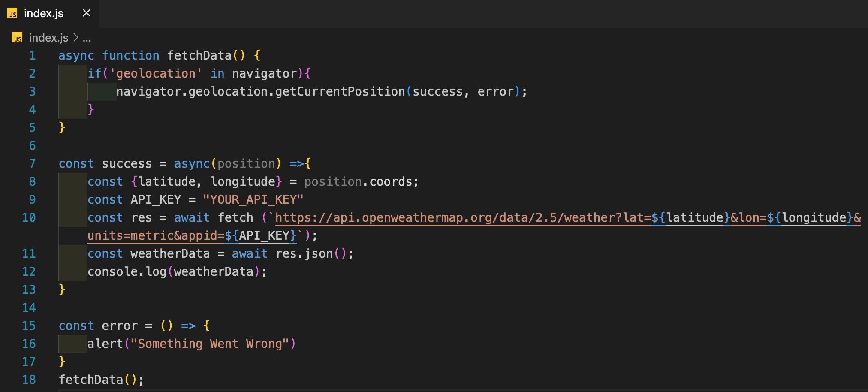The width and height of the screenshot is (868, 392).
Task: Open the index.js breadcrumb item
Action: [x=48, y=38]
